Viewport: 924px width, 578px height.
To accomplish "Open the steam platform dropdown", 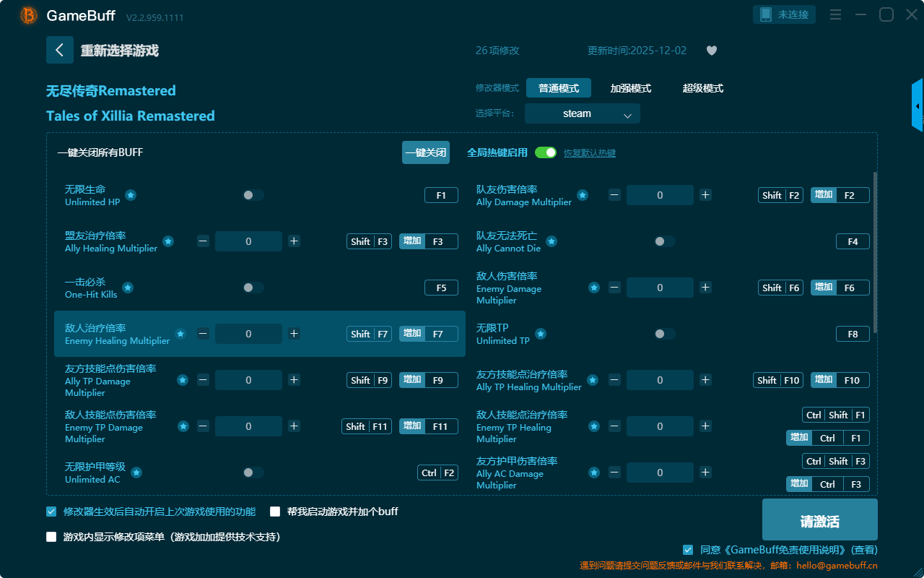I will coord(582,113).
